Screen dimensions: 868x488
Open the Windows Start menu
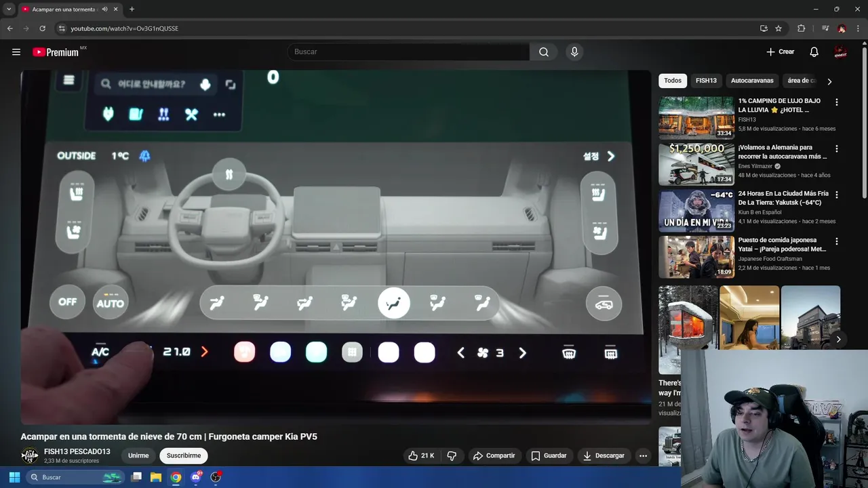click(x=14, y=477)
